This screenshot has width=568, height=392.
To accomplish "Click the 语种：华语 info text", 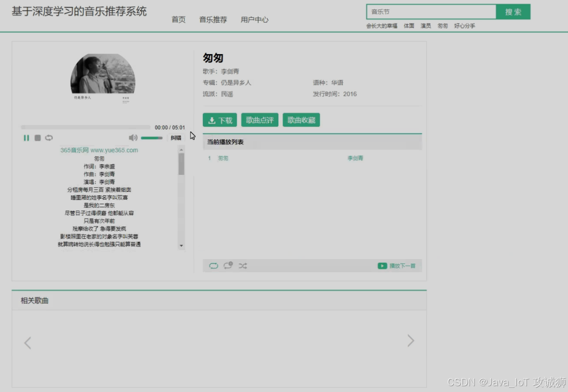I will pyautogui.click(x=328, y=83).
